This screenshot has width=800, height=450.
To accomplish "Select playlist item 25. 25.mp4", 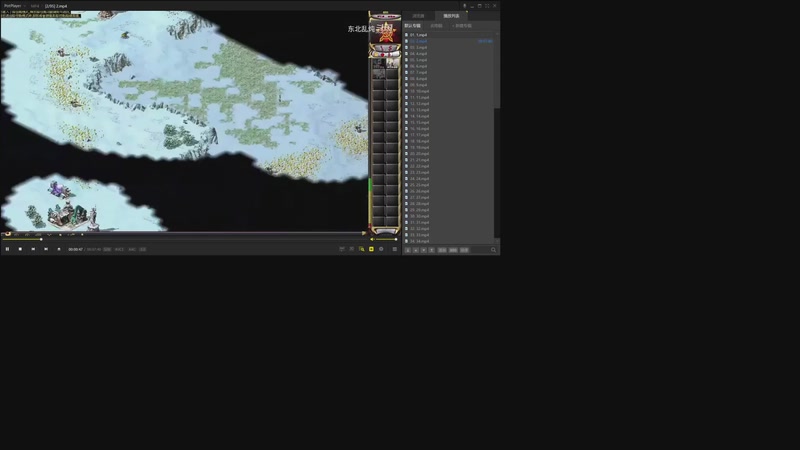I will 449,185.
